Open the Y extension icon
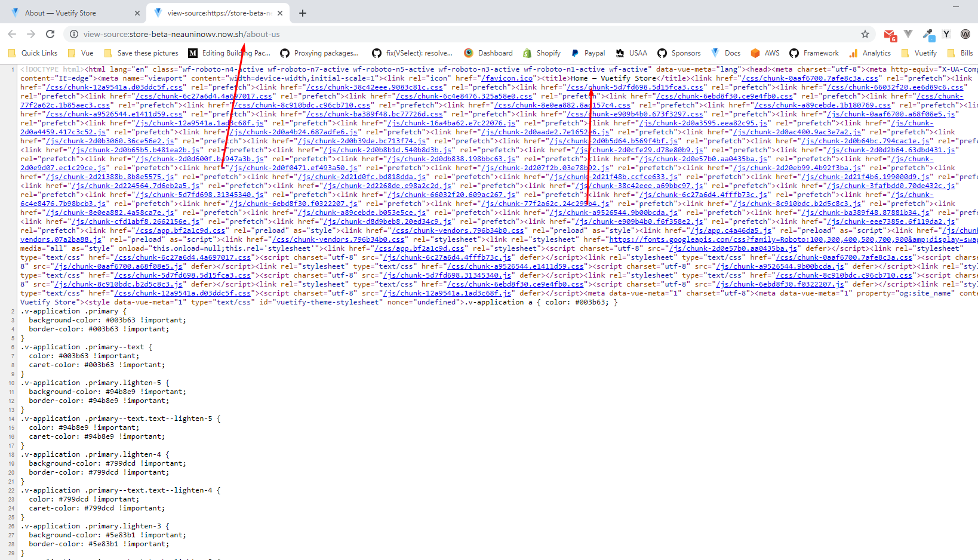The width and height of the screenshot is (978, 560). coord(946,34)
